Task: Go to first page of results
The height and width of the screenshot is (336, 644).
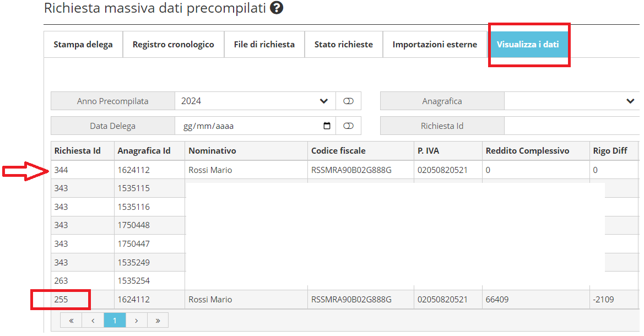Action: [x=71, y=320]
